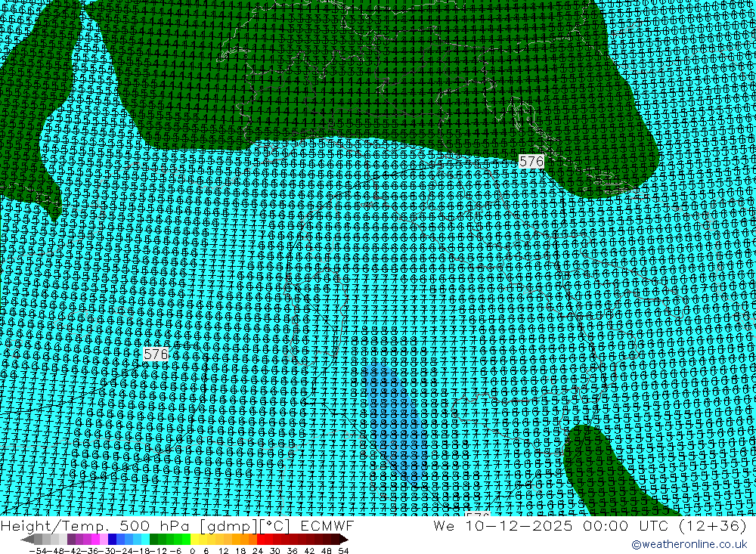Click the '0' legend value
Viewport: 756px width, 554px height.
pos(192,551)
